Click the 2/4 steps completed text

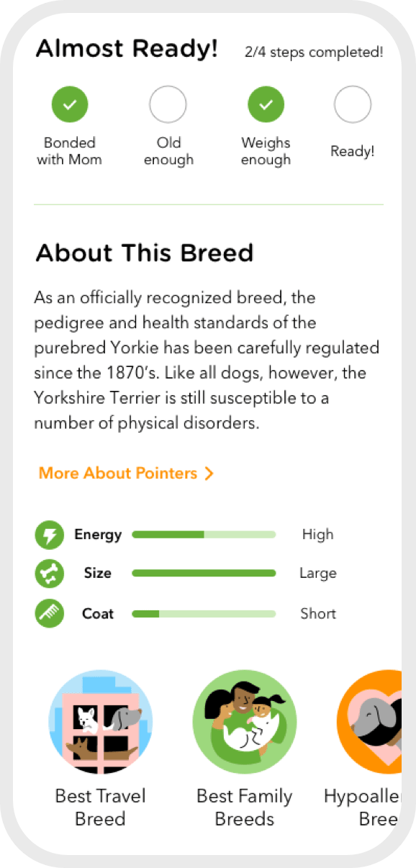[x=312, y=52]
